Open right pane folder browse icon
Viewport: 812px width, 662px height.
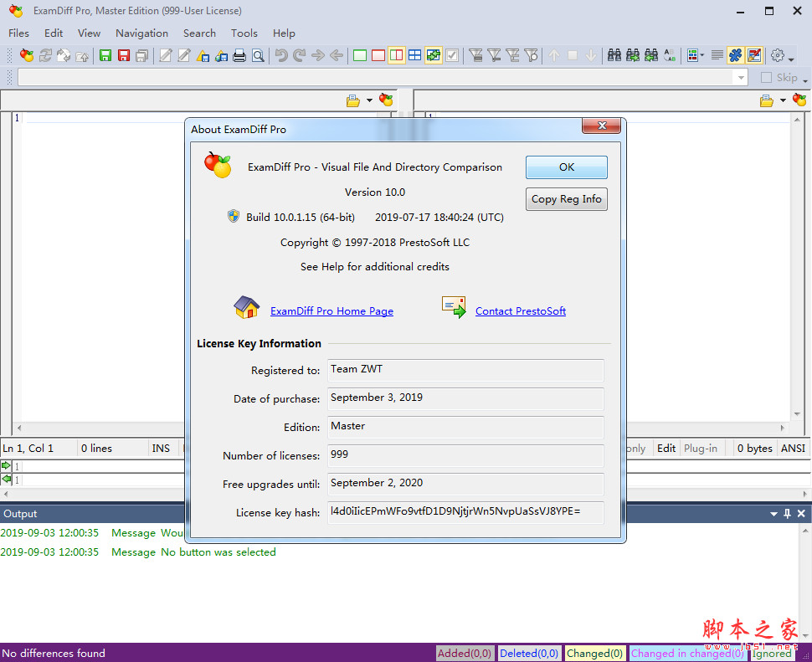click(767, 100)
